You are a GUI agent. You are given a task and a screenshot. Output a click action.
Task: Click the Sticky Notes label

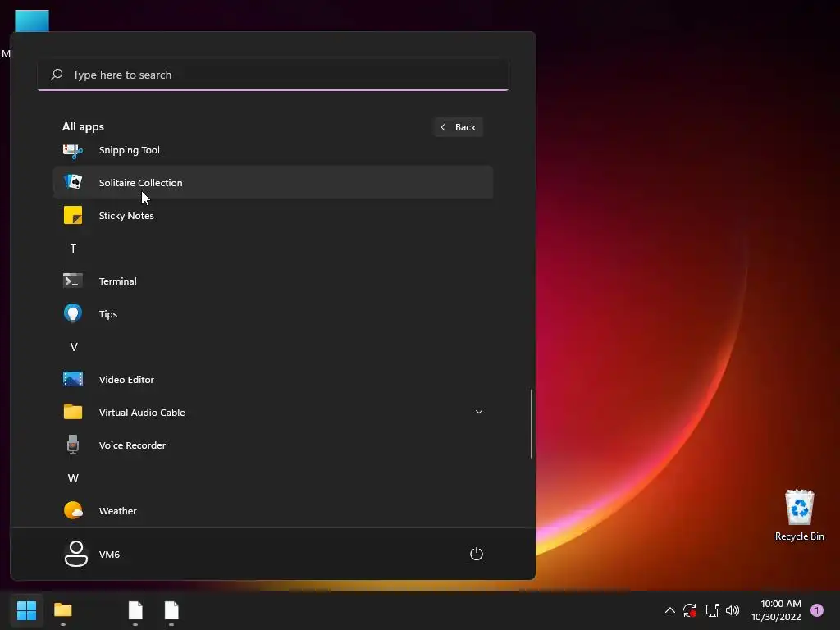coord(126,216)
